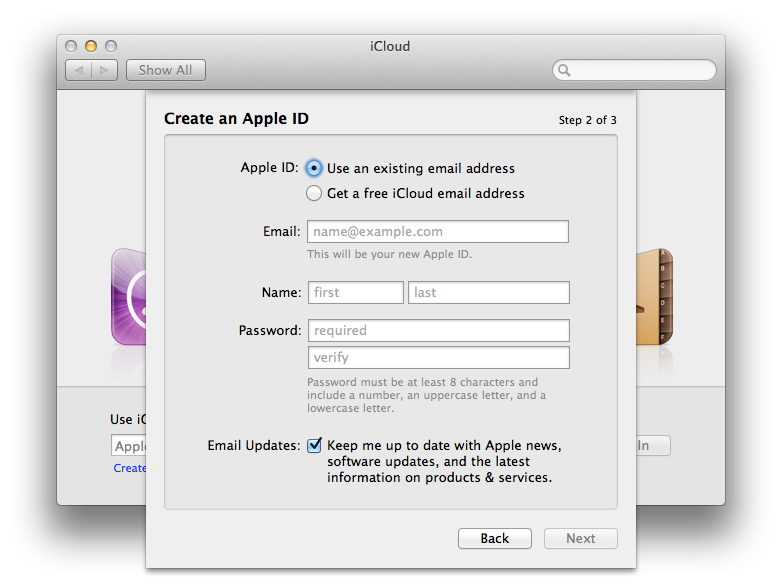Select Get a free iCloud email address
Image resolution: width=782 pixels, height=584 pixels.
click(x=314, y=193)
